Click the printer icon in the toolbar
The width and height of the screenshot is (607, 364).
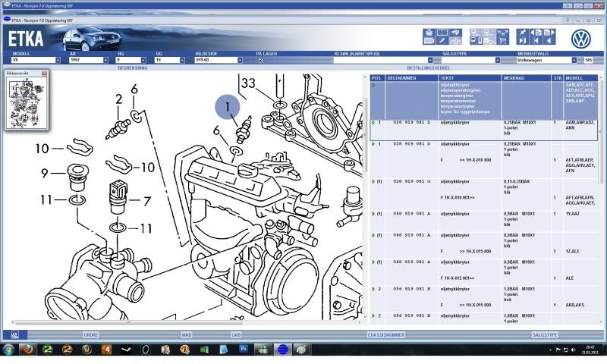coord(429,33)
